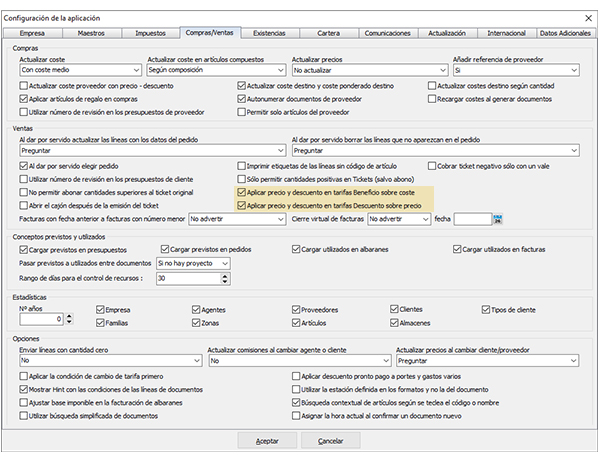Uncheck Cargar previstos en pedidos
This screenshot has height=461, width=600.
(x=166, y=249)
